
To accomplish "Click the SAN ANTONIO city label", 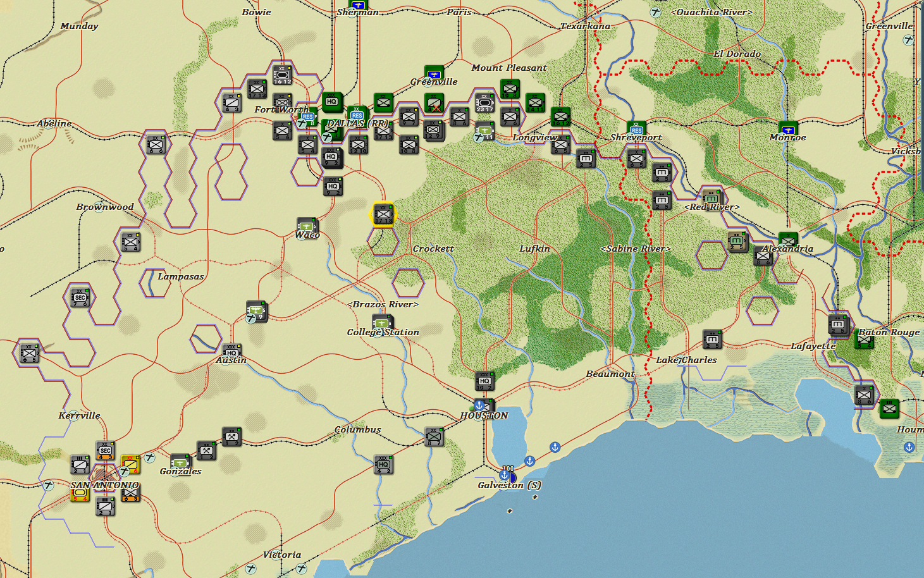I will [x=104, y=485].
